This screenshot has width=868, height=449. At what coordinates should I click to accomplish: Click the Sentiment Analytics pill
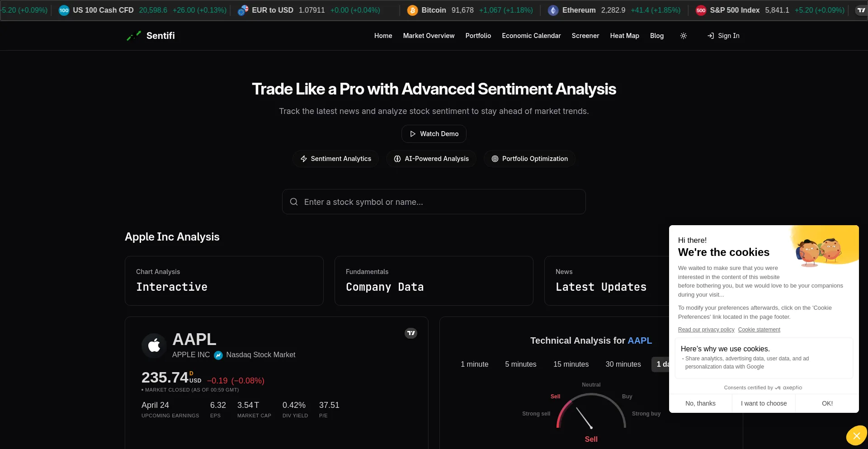[335, 159]
